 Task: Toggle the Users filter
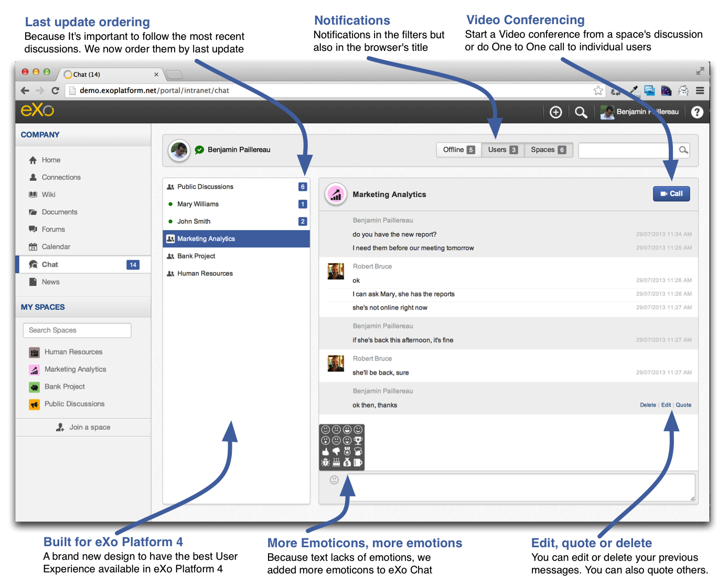[x=502, y=150]
